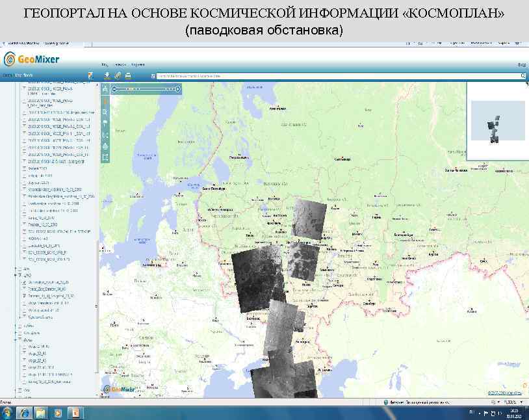Open Windows Media Player from the taskbar
529x420 pixels.
tap(58, 413)
